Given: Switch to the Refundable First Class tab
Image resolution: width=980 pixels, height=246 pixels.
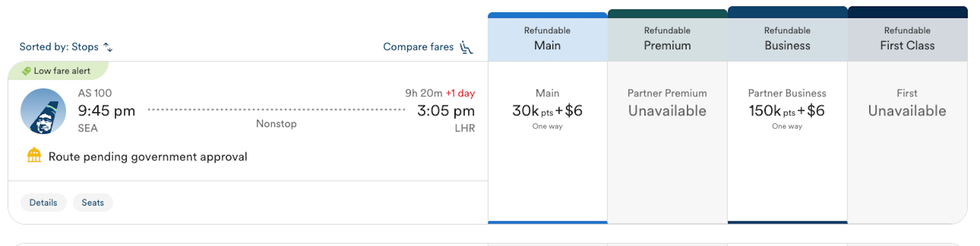Looking at the screenshot, I should (907, 38).
